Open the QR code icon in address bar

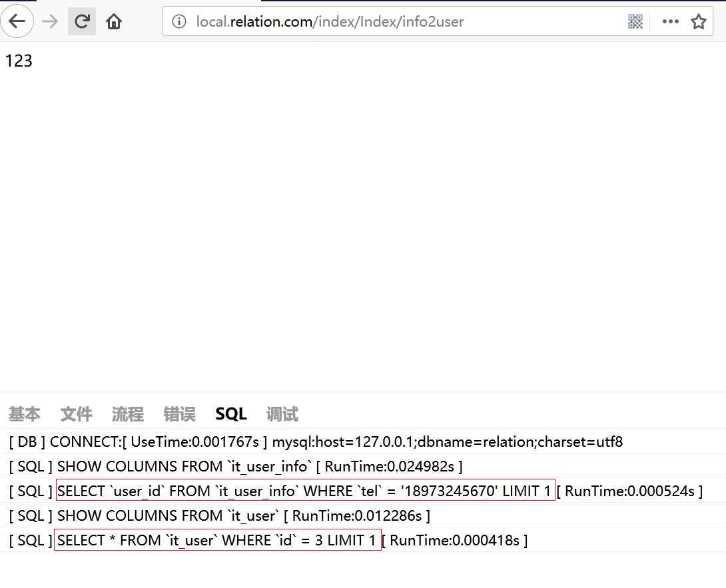[x=635, y=22]
